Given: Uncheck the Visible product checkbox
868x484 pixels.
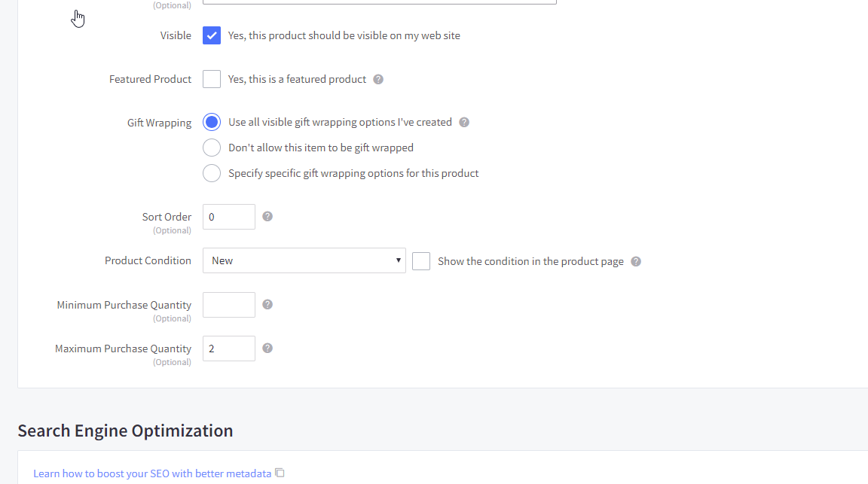Looking at the screenshot, I should [211, 35].
